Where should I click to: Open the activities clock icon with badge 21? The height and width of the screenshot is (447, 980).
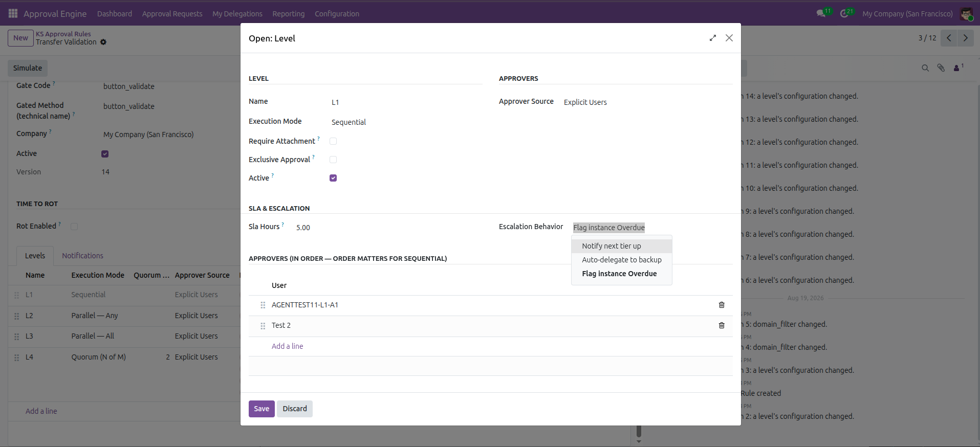845,13
